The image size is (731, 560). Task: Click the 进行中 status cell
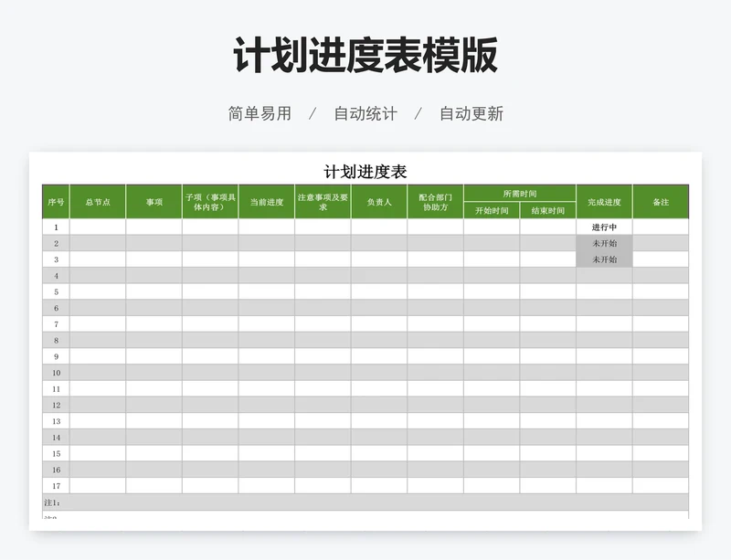(604, 227)
